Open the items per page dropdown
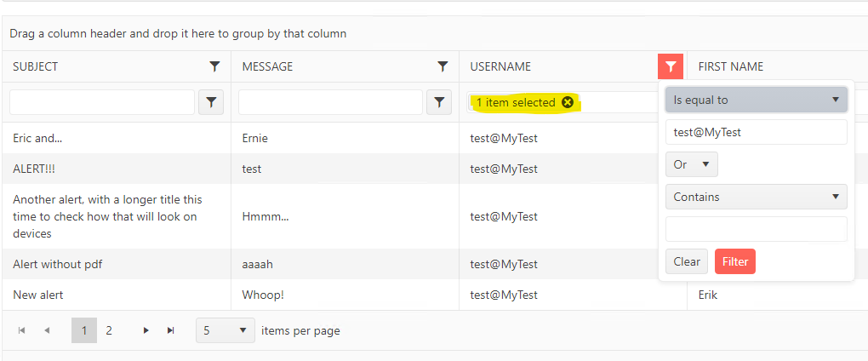This screenshot has height=361, width=868. [x=225, y=330]
